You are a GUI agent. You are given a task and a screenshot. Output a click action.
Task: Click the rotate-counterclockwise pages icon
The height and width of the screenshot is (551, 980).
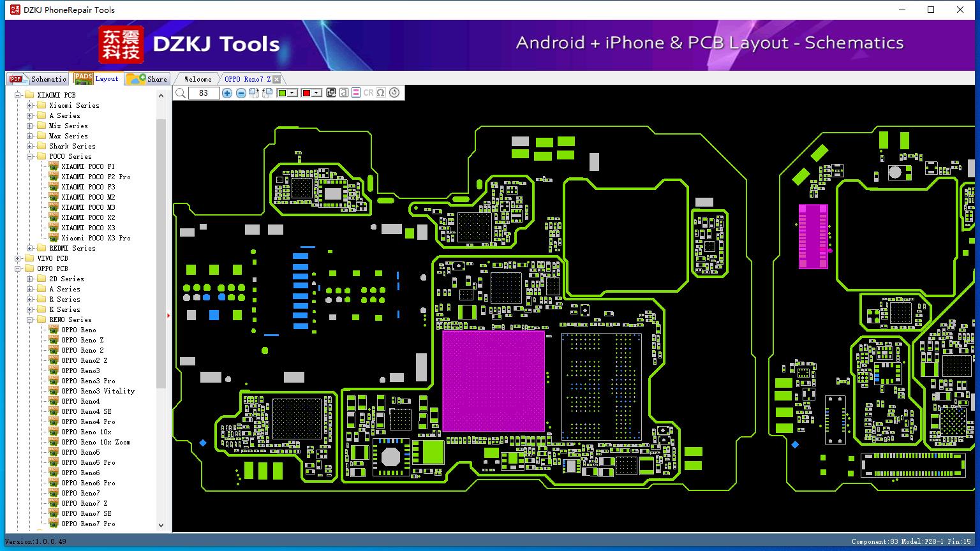(x=267, y=93)
